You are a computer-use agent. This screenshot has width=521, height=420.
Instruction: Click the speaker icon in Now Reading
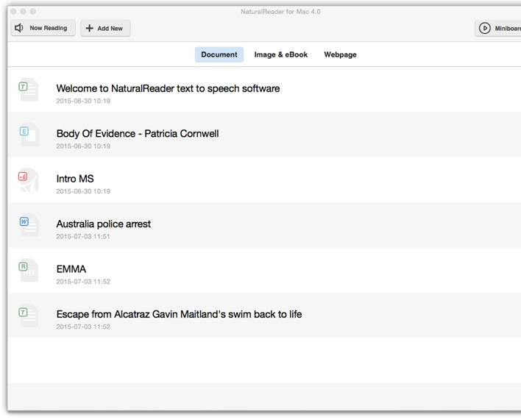pos(19,28)
